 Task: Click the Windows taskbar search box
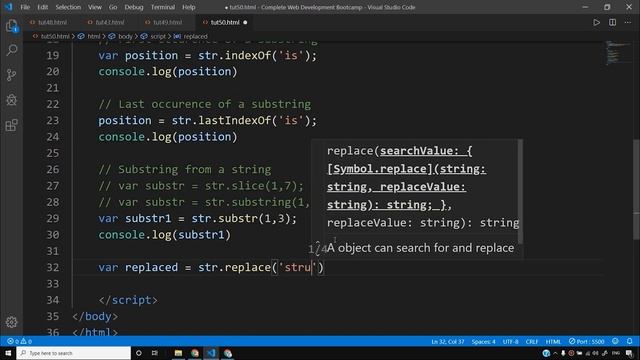[73, 353]
